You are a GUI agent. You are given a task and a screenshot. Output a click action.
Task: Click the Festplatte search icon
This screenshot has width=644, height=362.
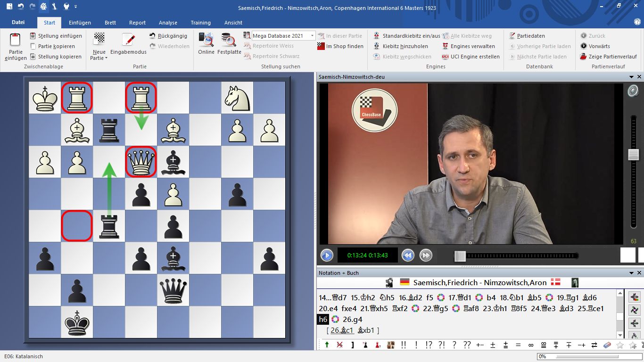click(229, 40)
